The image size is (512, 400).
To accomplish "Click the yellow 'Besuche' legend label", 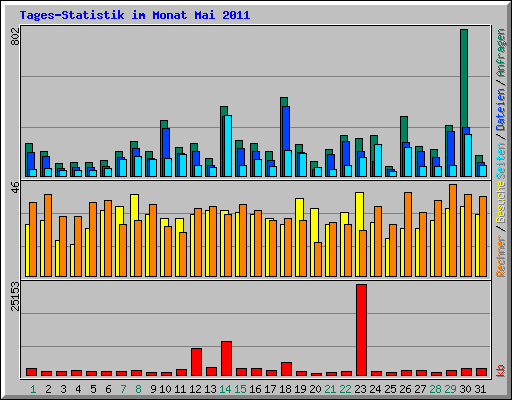I will point(500,202).
